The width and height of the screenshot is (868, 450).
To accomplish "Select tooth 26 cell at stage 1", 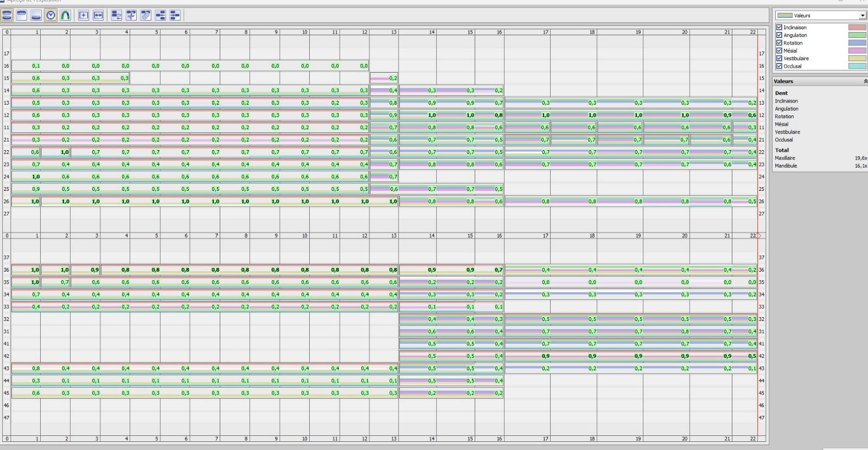I will [x=26, y=201].
